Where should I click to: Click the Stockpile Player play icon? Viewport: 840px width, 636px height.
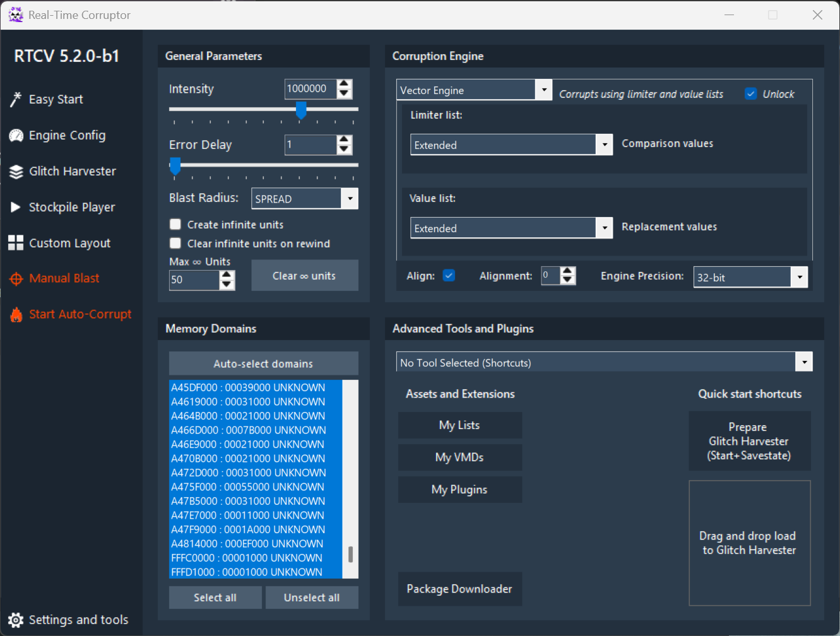point(16,208)
